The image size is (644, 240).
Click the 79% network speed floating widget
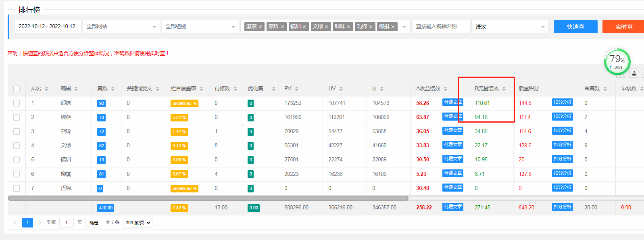click(617, 61)
